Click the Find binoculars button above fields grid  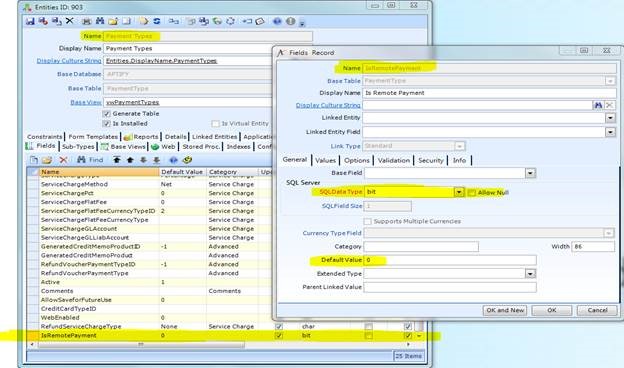[x=90, y=160]
